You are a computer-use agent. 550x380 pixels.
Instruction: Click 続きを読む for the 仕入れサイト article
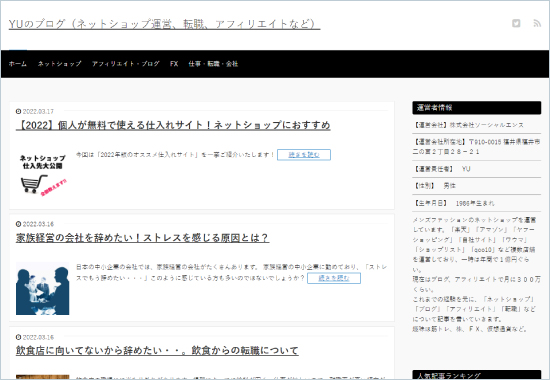pos(304,155)
